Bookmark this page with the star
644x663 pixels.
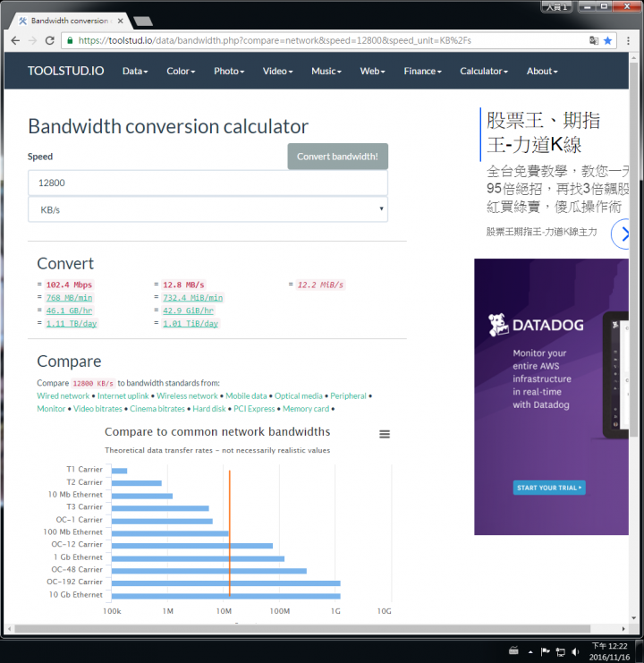tap(607, 40)
